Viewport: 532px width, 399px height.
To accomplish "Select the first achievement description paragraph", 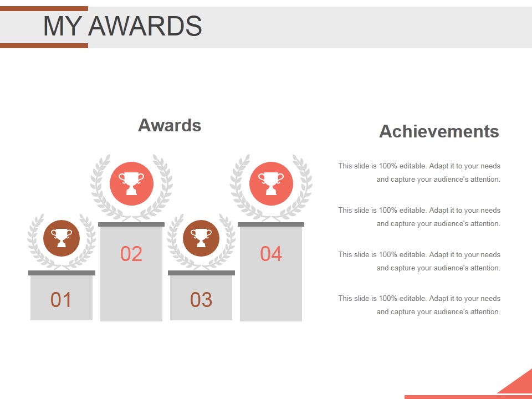I will [x=420, y=172].
